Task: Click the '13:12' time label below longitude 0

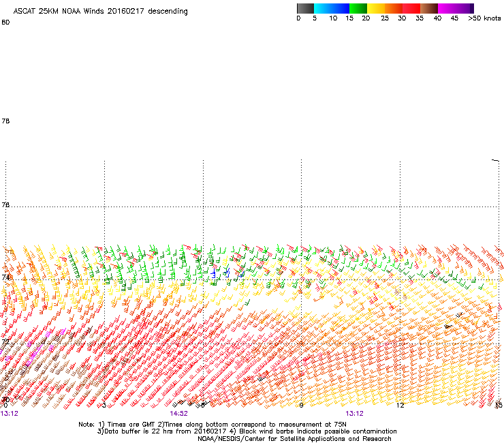Action: (10, 414)
